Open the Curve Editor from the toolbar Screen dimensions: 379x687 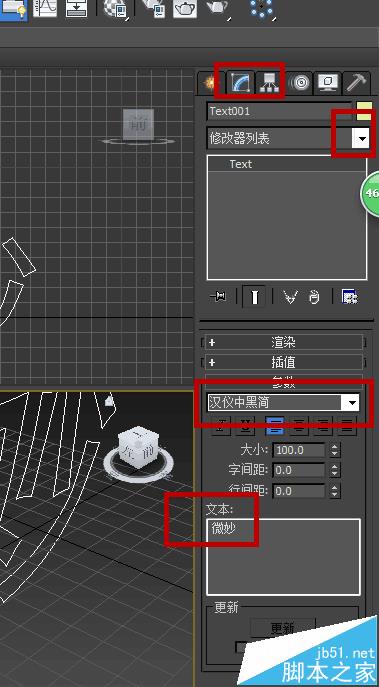point(45,8)
